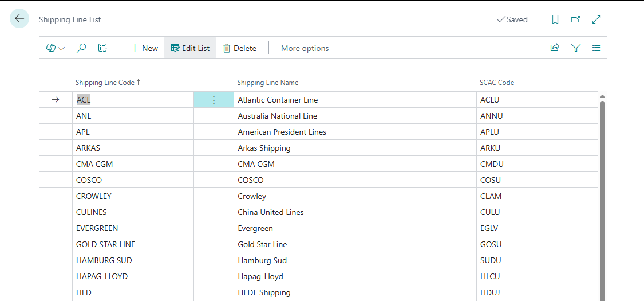This screenshot has width=644, height=301.
Task: Click the Crowley name cell
Action: click(355, 196)
